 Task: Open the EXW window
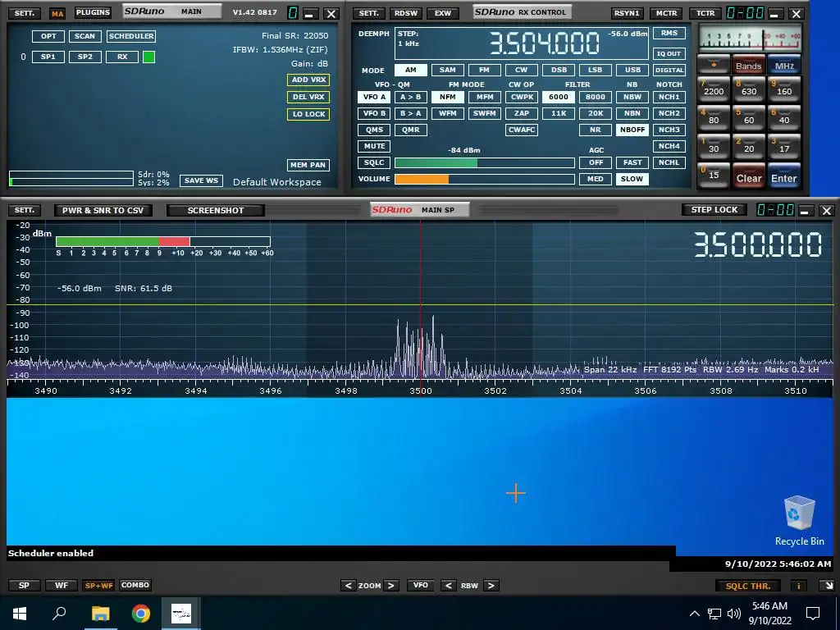(442, 13)
